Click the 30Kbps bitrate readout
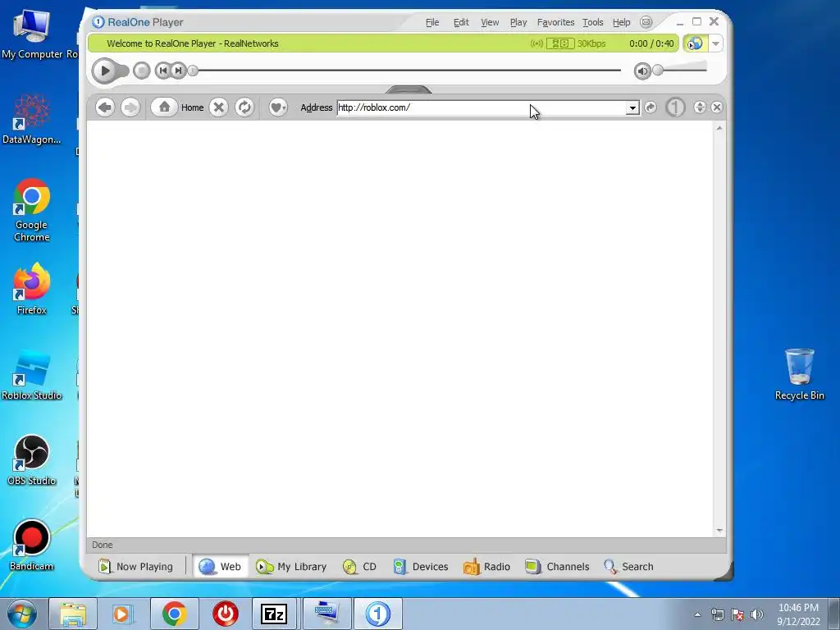Viewport: 840px width, 630px height. tap(591, 43)
